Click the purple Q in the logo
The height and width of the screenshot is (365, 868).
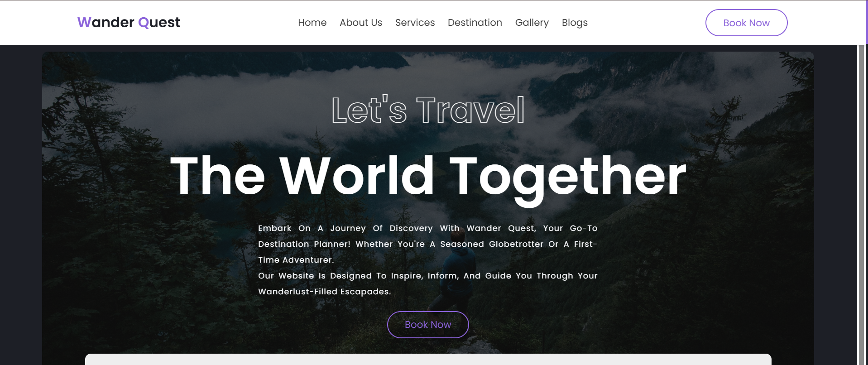point(144,23)
